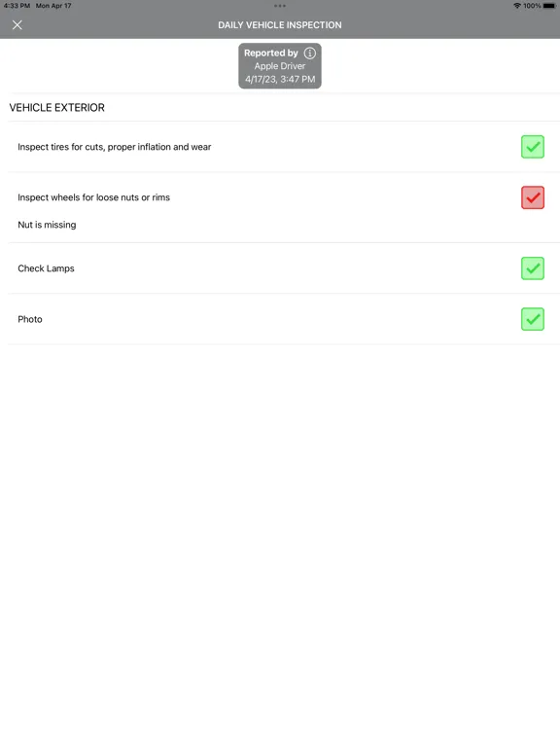Select the Reported by Apple Driver badge
Image resolution: width=560 pixels, height=747 pixels.
pos(280,66)
